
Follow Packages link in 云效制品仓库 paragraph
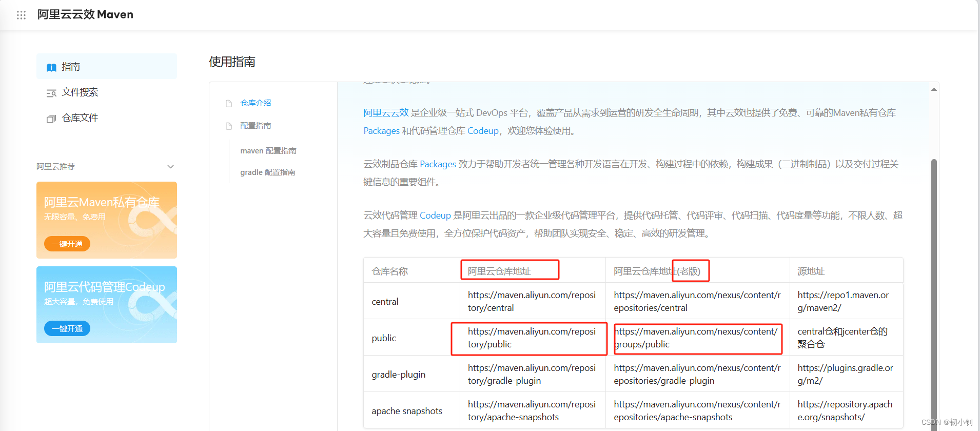pyautogui.click(x=438, y=164)
